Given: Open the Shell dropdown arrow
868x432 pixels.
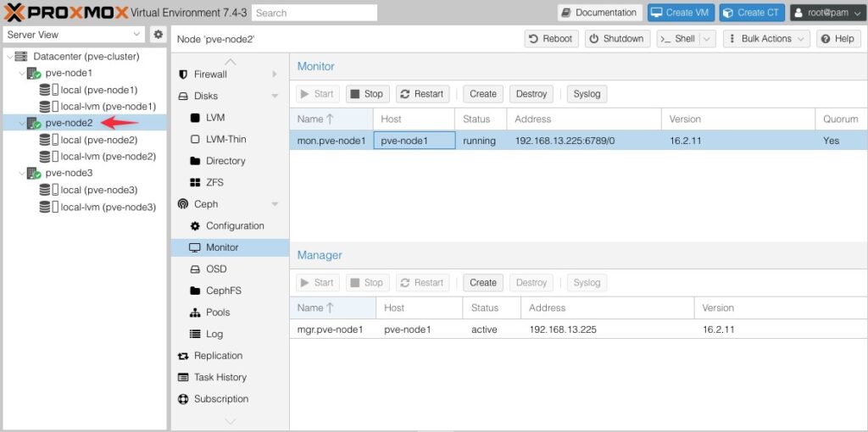Looking at the screenshot, I should (x=707, y=39).
